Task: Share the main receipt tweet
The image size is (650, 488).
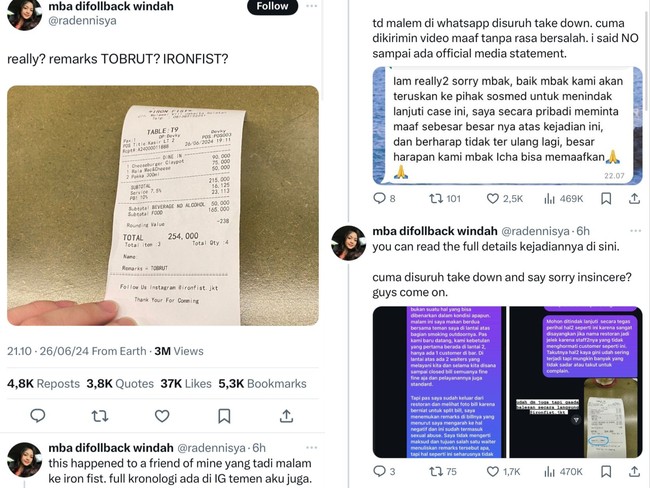Action: [286, 415]
